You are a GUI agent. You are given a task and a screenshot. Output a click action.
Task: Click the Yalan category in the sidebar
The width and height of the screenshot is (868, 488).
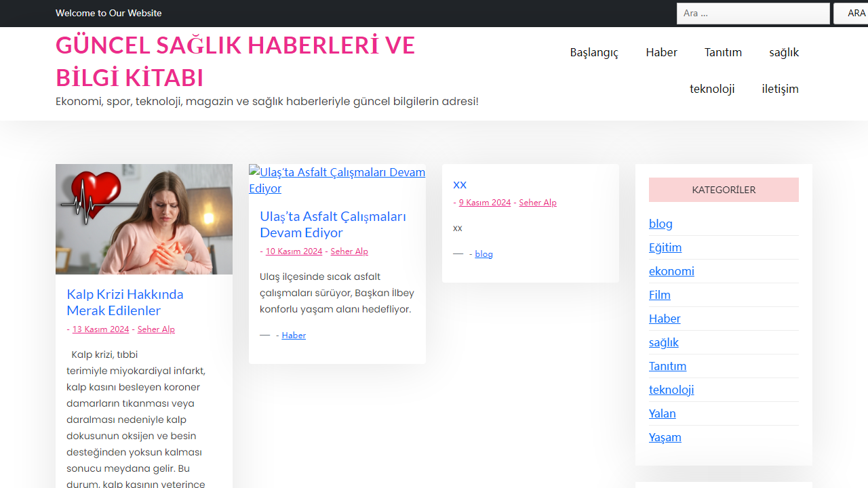click(x=663, y=413)
